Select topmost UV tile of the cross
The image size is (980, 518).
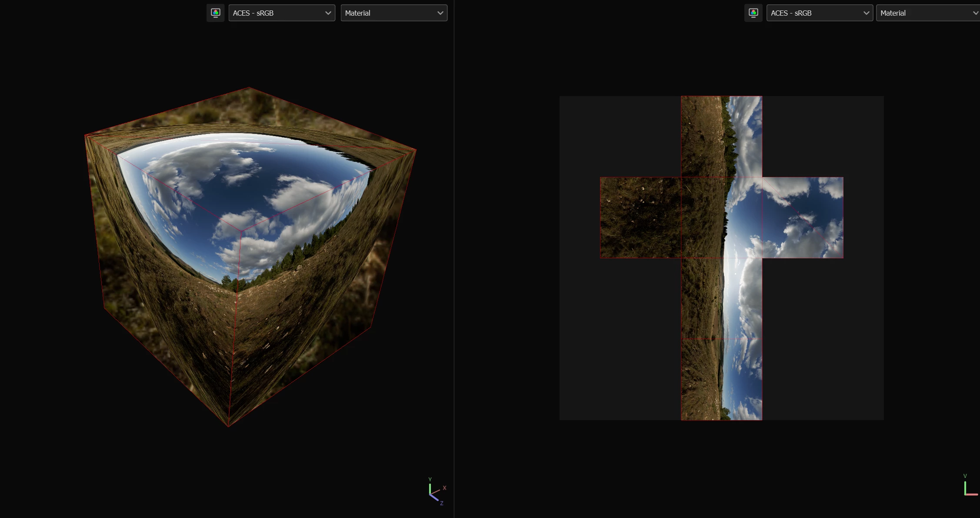click(x=721, y=136)
